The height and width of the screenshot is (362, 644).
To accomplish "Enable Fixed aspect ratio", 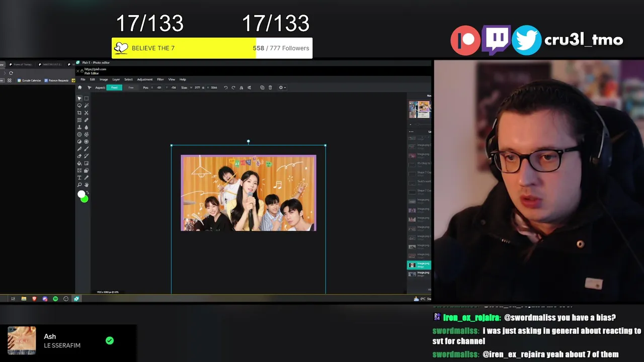I will (114, 87).
